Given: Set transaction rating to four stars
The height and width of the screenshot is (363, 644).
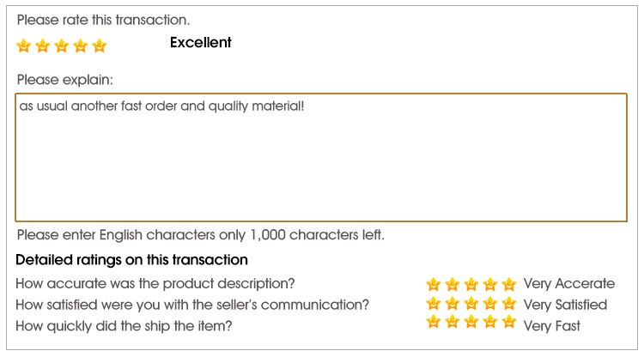Looking at the screenshot, I should click(x=81, y=45).
